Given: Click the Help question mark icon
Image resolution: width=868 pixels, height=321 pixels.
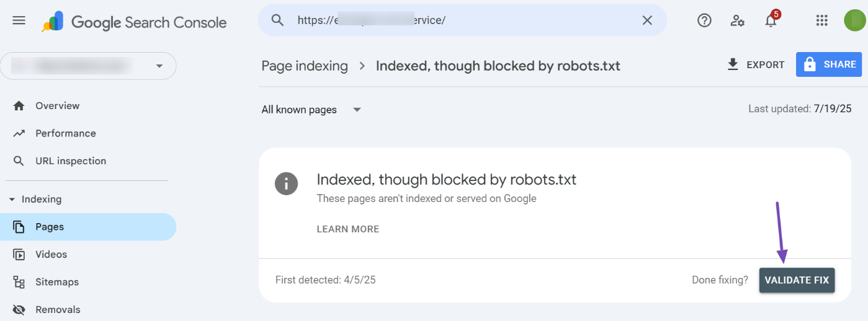Looking at the screenshot, I should click(x=704, y=20).
